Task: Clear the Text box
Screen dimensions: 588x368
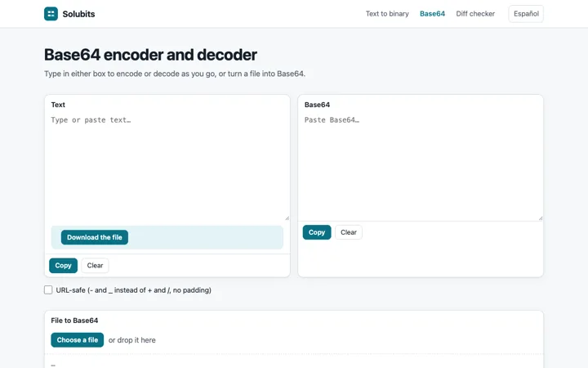Action: [95, 266]
